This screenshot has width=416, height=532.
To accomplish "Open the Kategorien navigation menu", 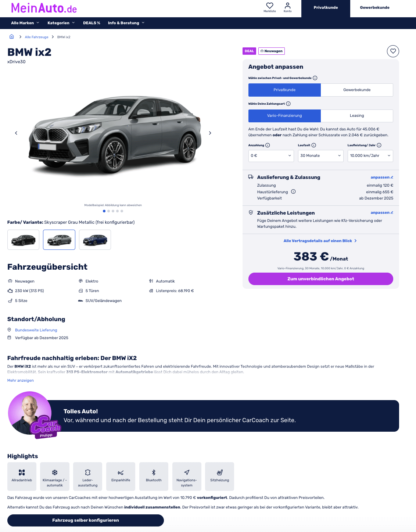I will pyautogui.click(x=61, y=23).
